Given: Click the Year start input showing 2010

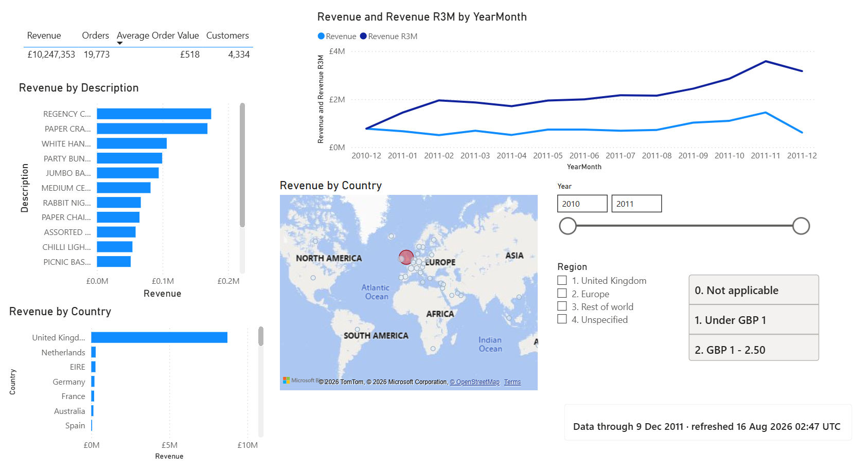Looking at the screenshot, I should point(582,204).
